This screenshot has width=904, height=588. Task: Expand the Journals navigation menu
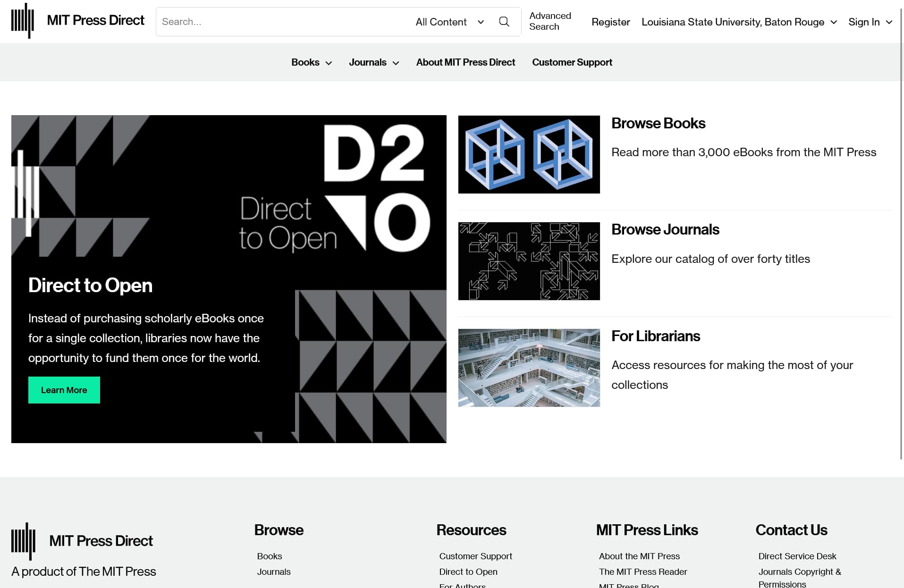click(373, 62)
